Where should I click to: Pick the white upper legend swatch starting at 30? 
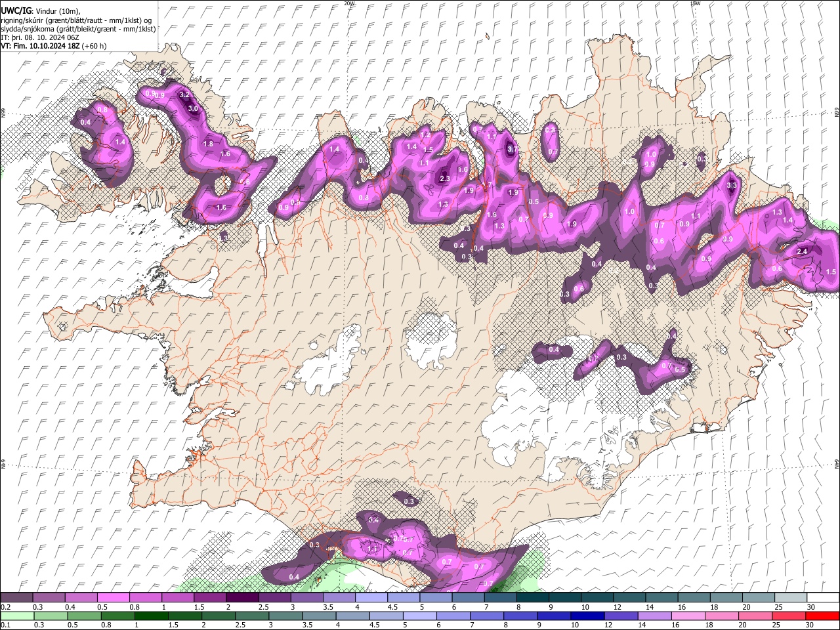click(x=824, y=598)
